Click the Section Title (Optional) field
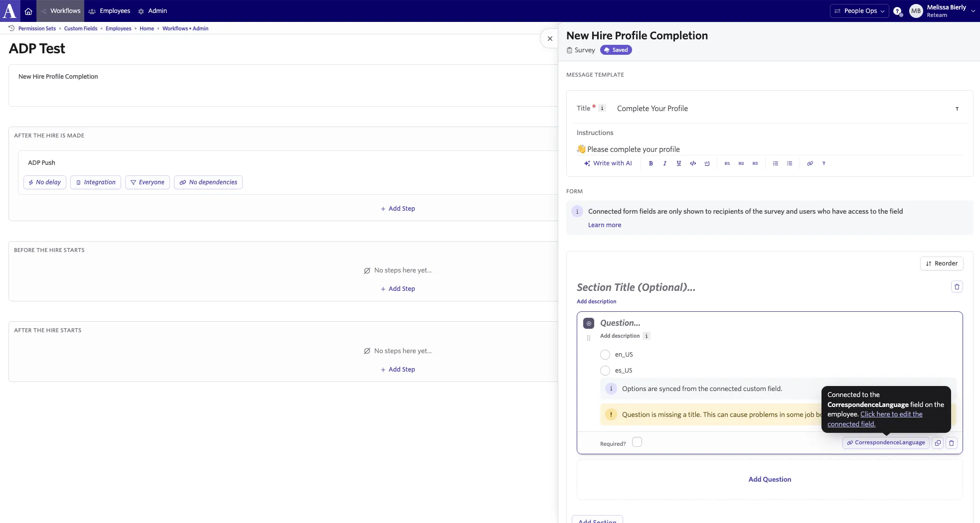Viewport: 980px width, 523px height. pos(636,287)
